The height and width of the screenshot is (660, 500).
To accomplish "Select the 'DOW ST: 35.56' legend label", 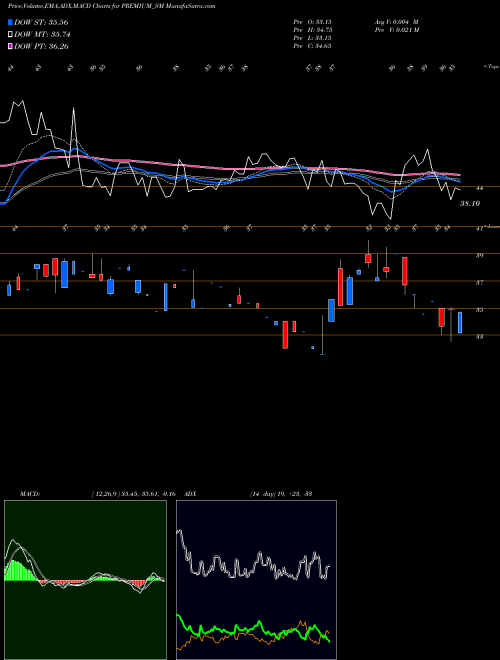I will pyautogui.click(x=41, y=22).
